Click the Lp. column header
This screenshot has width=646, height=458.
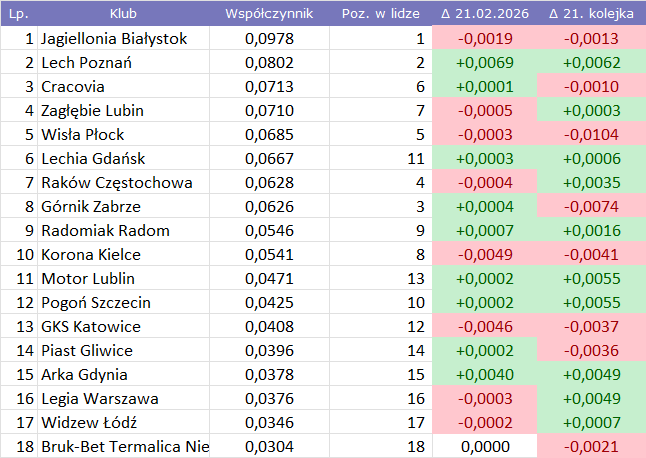18,14
